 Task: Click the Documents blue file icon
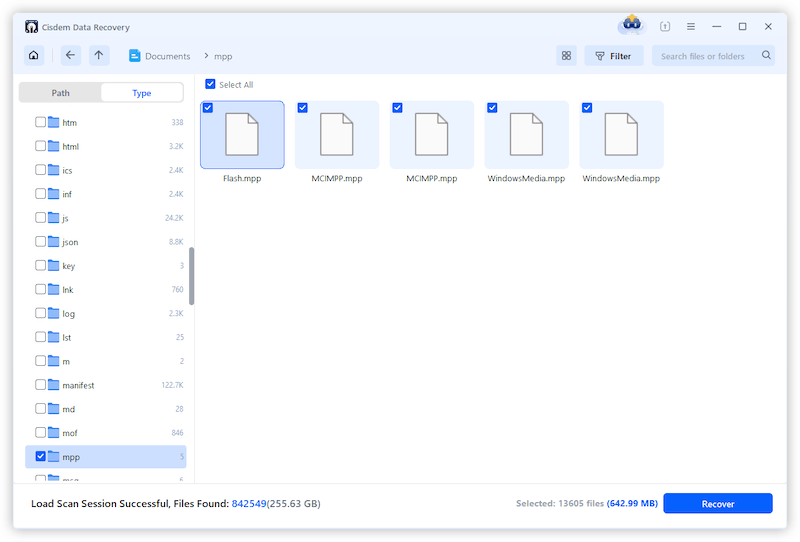134,56
